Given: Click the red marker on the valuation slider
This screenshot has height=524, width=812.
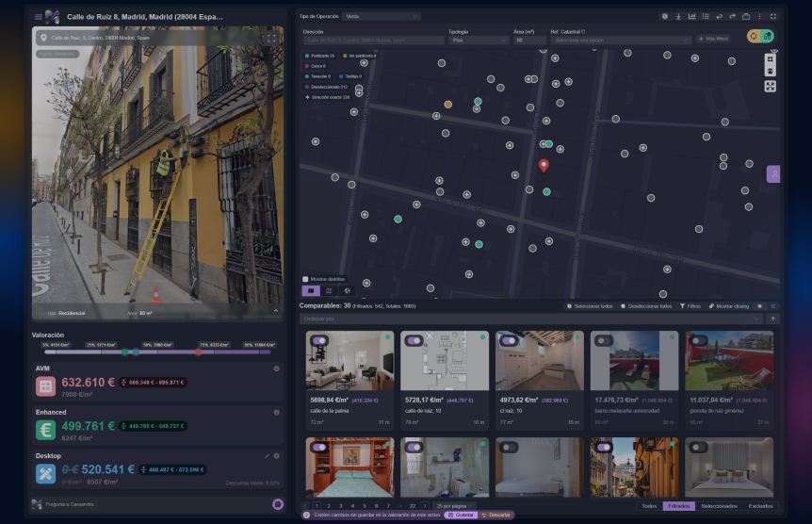Looking at the screenshot, I should [x=198, y=352].
